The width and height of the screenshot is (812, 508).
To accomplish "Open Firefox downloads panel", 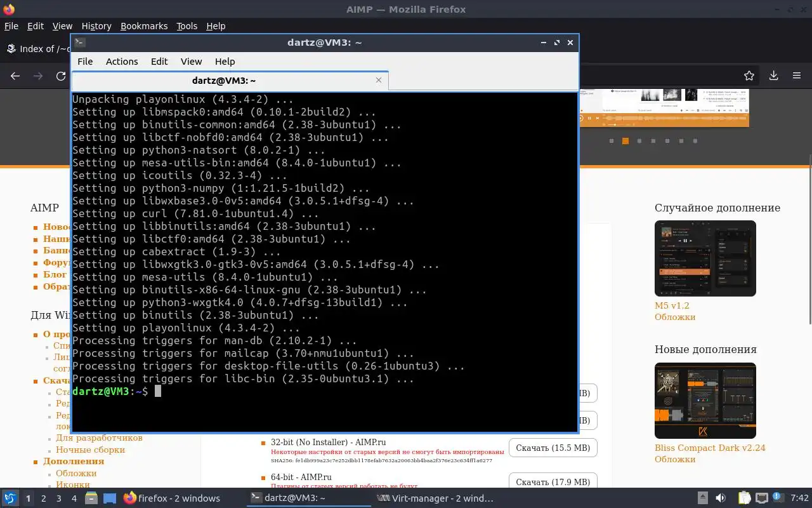I will pyautogui.click(x=774, y=76).
